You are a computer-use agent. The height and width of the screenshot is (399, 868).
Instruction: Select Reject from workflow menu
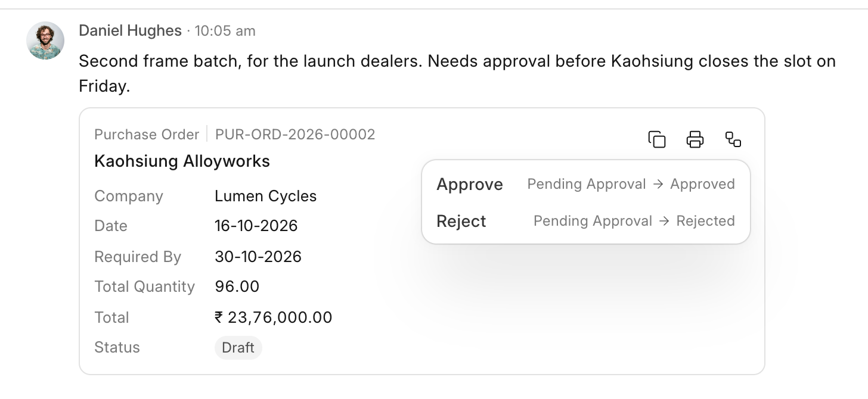coord(585,221)
